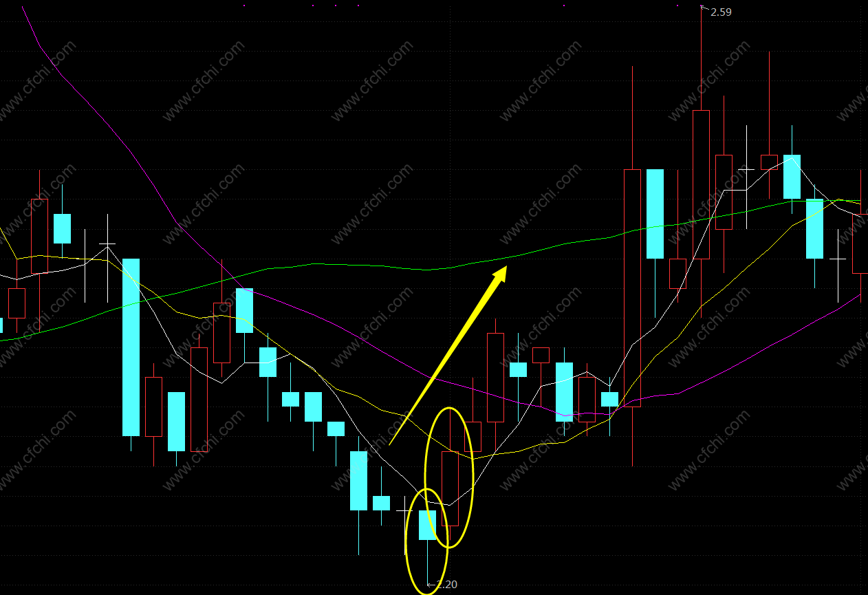Select the cyan candle inside the smaller ellipse
Viewport: 868px width, 595px height.
(x=428, y=525)
